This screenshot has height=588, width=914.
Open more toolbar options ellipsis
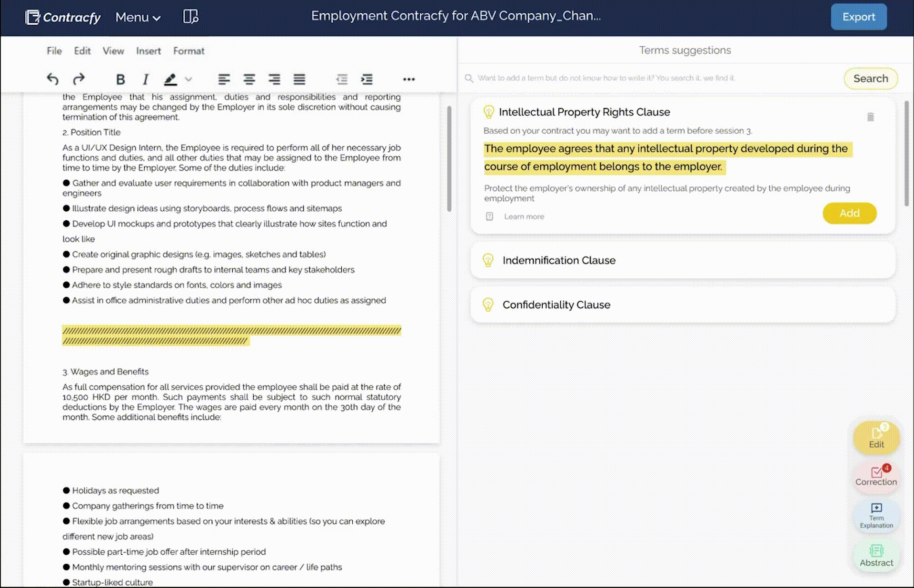coord(409,79)
